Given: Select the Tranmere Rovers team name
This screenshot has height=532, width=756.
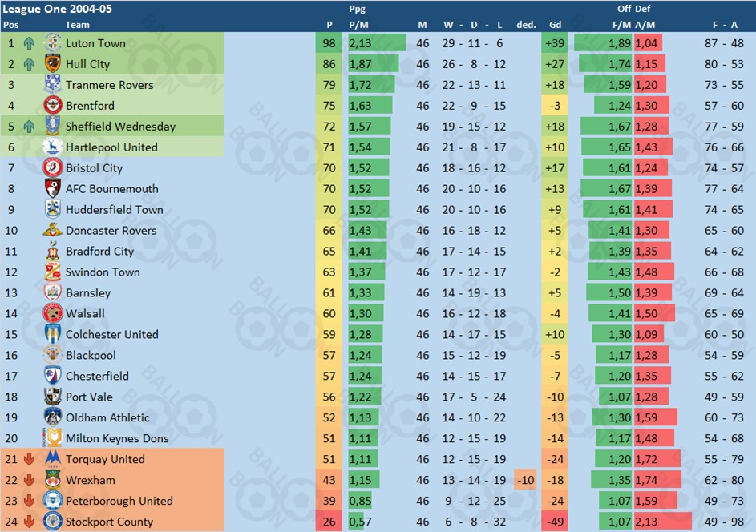Looking at the screenshot, I should [x=109, y=85].
